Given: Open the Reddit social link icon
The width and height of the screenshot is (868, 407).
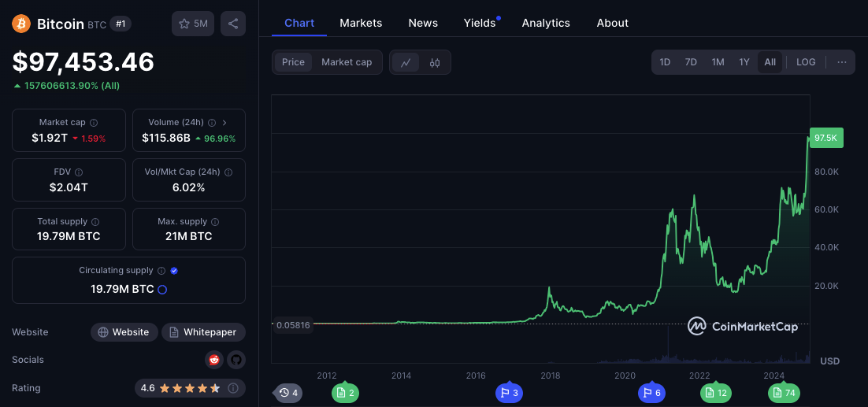Looking at the screenshot, I should (x=213, y=360).
